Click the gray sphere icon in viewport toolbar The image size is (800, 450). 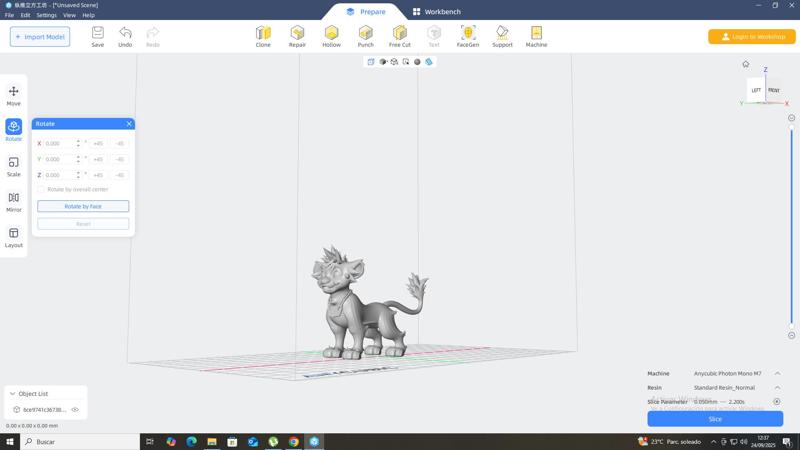(x=417, y=62)
